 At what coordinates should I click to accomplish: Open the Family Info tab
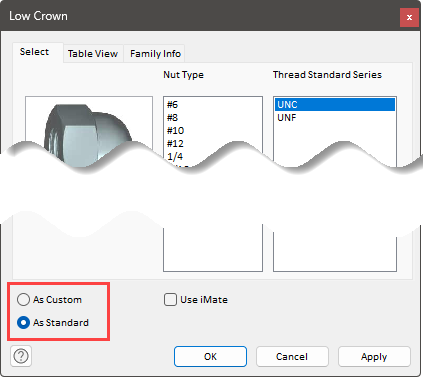[155, 54]
